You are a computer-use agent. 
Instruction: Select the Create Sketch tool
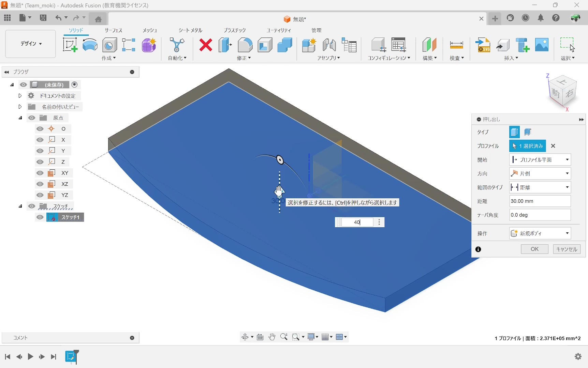(70, 45)
